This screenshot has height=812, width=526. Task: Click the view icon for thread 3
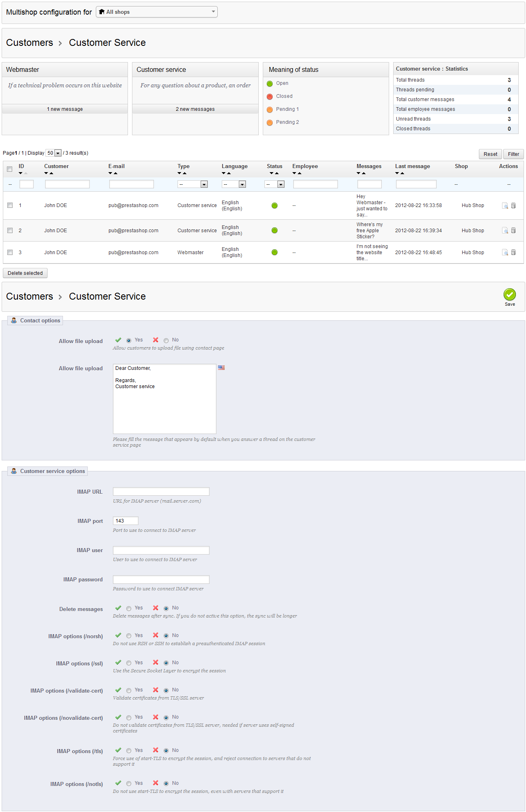click(505, 253)
